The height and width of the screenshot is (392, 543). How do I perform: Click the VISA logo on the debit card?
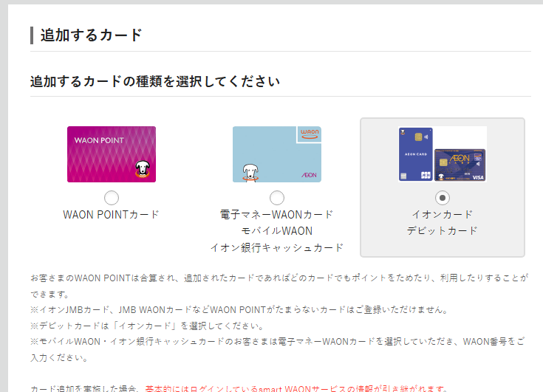[477, 177]
